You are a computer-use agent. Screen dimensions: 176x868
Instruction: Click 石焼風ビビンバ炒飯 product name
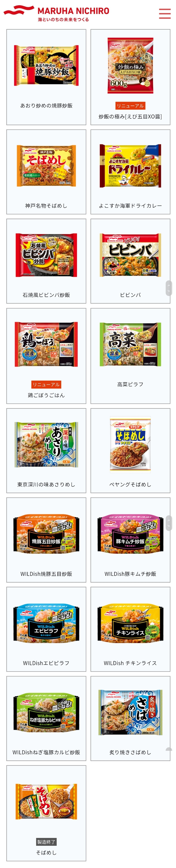(x=46, y=295)
